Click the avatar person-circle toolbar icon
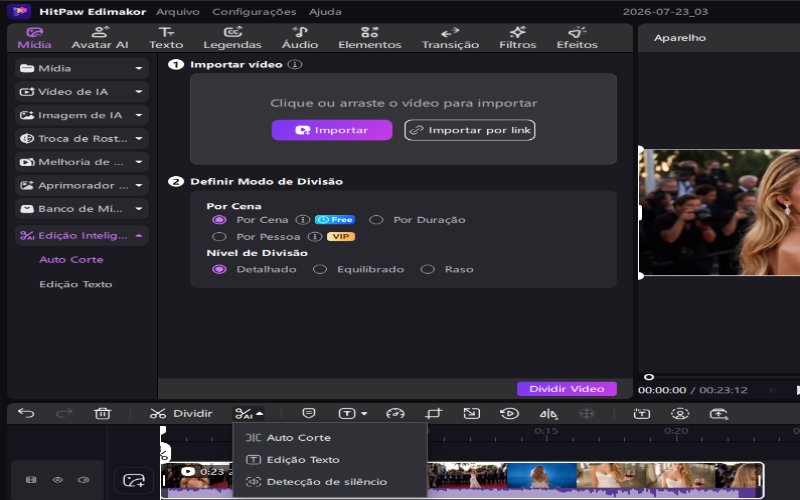 pos(680,414)
